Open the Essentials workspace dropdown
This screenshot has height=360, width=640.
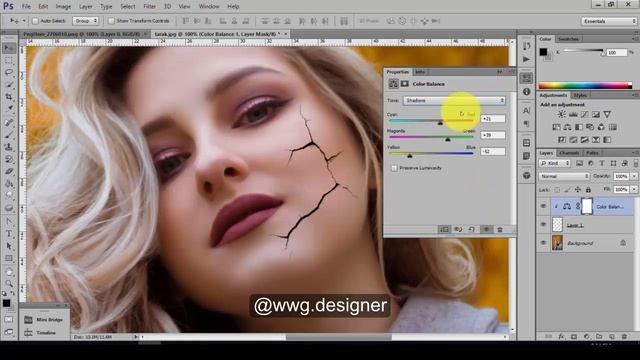click(609, 21)
